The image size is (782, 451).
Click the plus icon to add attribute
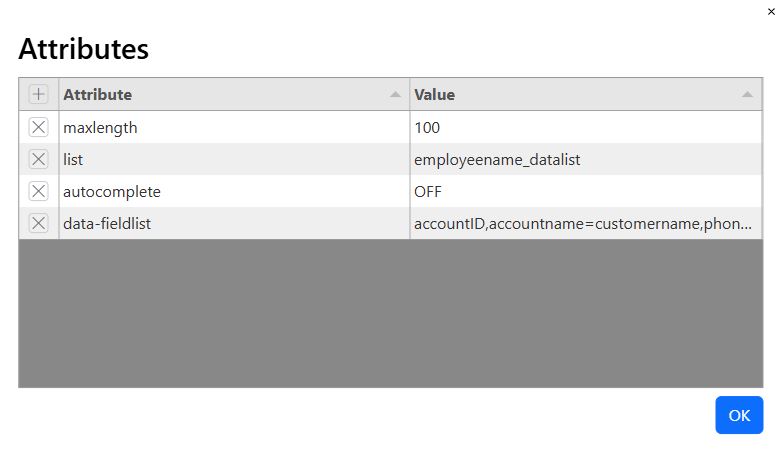tap(39, 95)
